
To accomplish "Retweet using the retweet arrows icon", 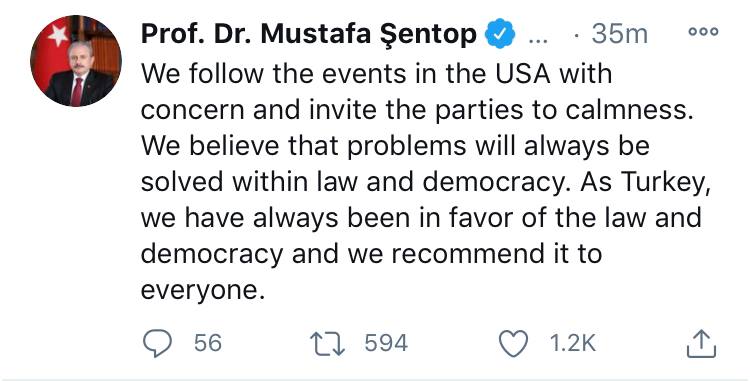I will 328,344.
